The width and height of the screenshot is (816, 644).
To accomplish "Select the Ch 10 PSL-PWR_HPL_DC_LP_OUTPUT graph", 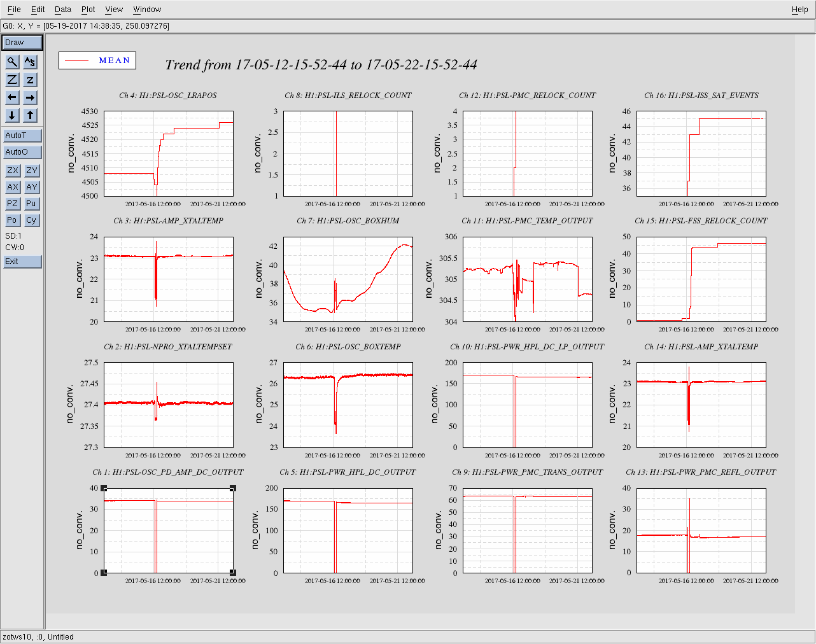I will point(528,405).
